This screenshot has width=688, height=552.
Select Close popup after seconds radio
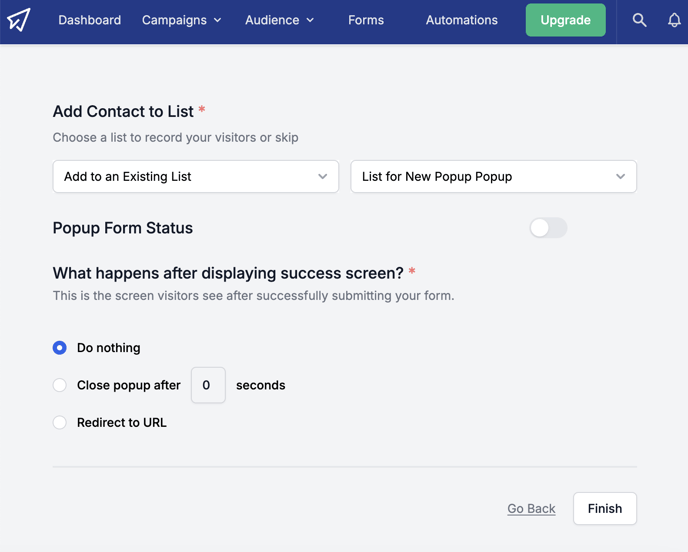(x=60, y=385)
